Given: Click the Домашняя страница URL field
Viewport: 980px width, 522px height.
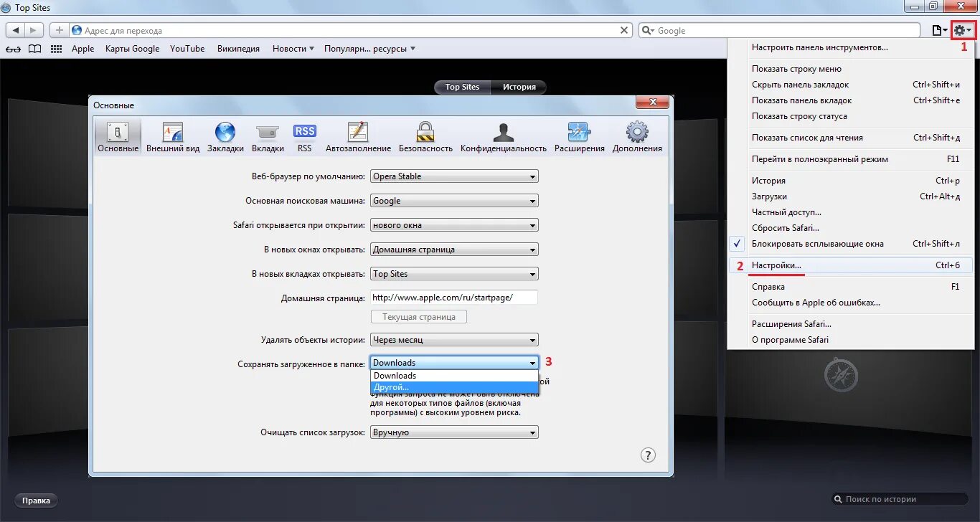Looking at the screenshot, I should (454, 298).
